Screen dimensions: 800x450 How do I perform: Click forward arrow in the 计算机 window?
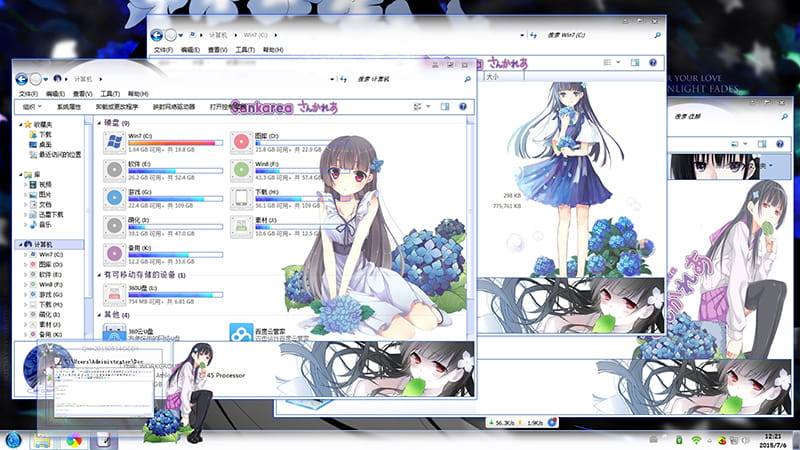point(36,79)
